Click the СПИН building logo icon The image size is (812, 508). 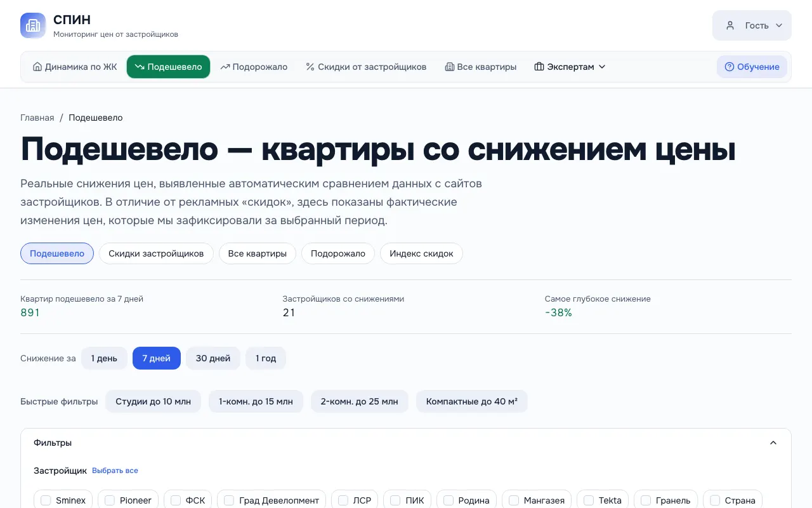pos(33,25)
